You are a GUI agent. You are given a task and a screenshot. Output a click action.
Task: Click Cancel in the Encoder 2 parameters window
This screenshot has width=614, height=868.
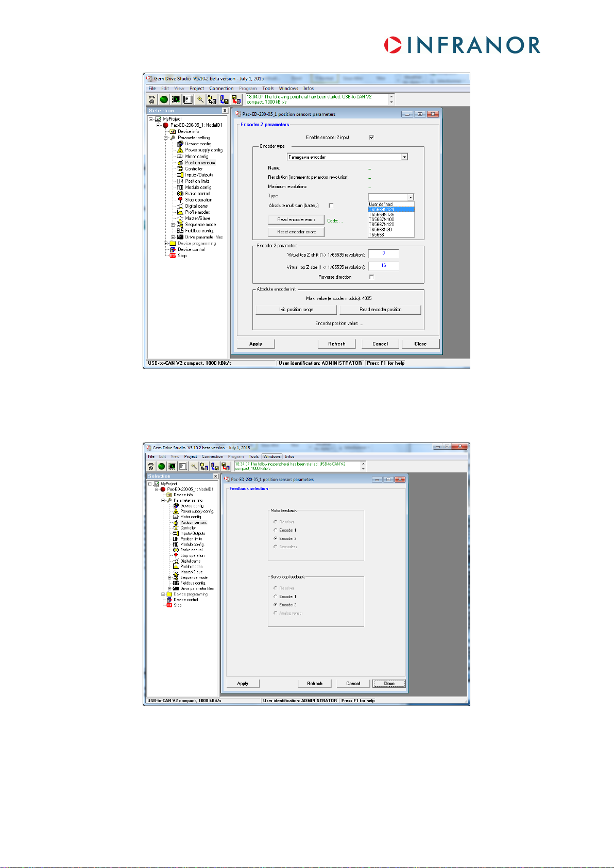(x=380, y=344)
